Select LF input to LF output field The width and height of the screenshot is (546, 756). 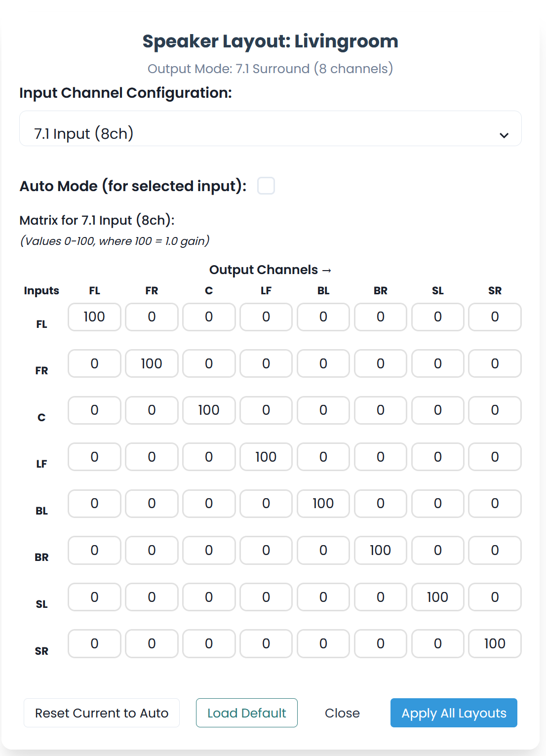pyautogui.click(x=266, y=457)
